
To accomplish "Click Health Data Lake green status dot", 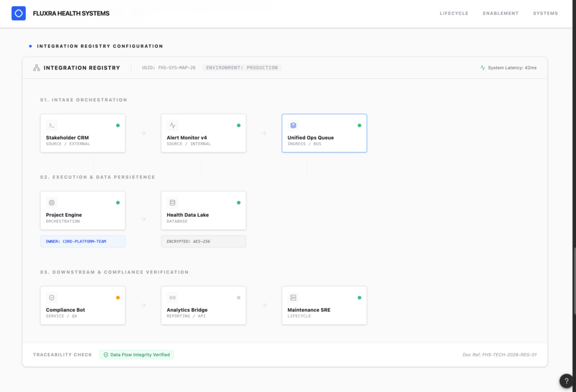I will click(x=238, y=202).
